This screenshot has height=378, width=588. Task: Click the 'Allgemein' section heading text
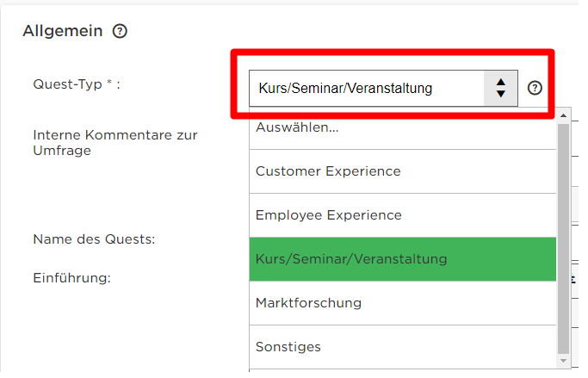click(63, 31)
